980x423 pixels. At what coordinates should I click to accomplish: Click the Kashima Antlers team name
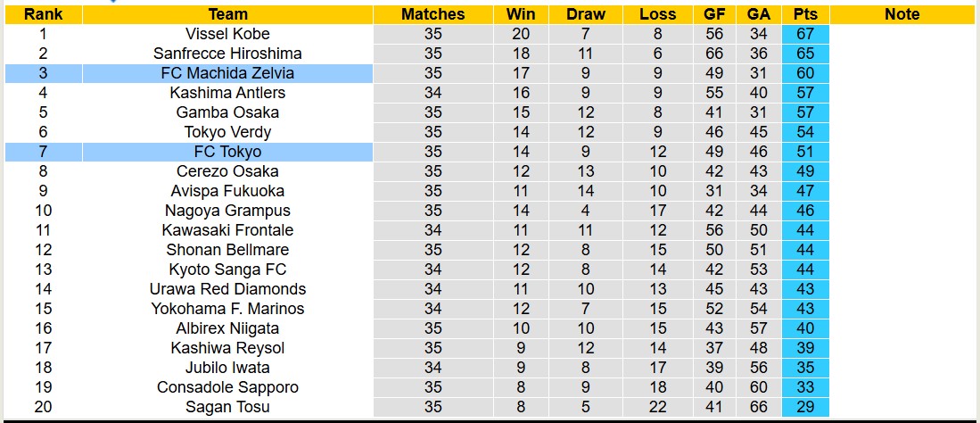[x=227, y=93]
